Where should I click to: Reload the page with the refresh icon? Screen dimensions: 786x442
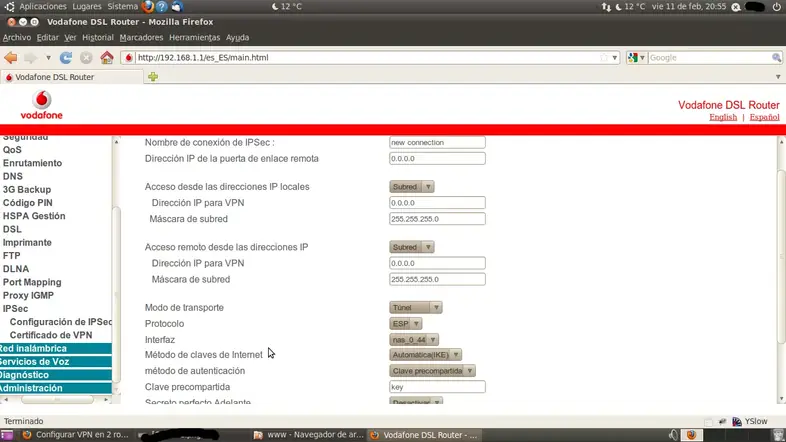(x=66, y=58)
